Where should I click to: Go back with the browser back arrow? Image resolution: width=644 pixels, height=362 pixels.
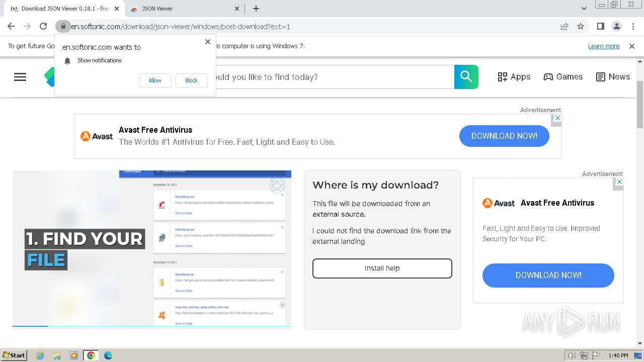(x=11, y=26)
